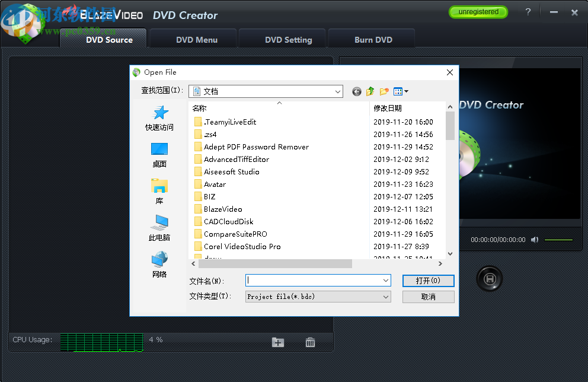The height and width of the screenshot is (382, 588).
Task: Open the Go Back navigation icon
Action: (x=356, y=91)
